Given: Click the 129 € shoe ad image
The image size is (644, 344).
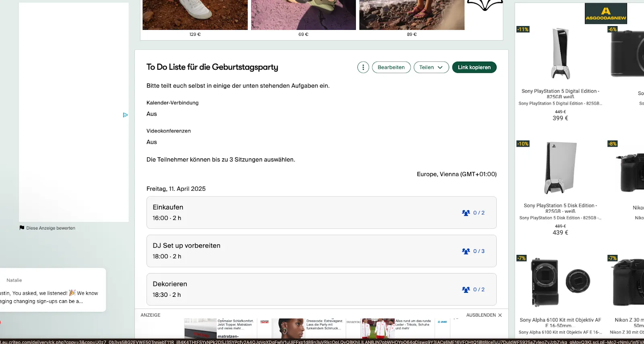Looking at the screenshot, I should (x=195, y=15).
